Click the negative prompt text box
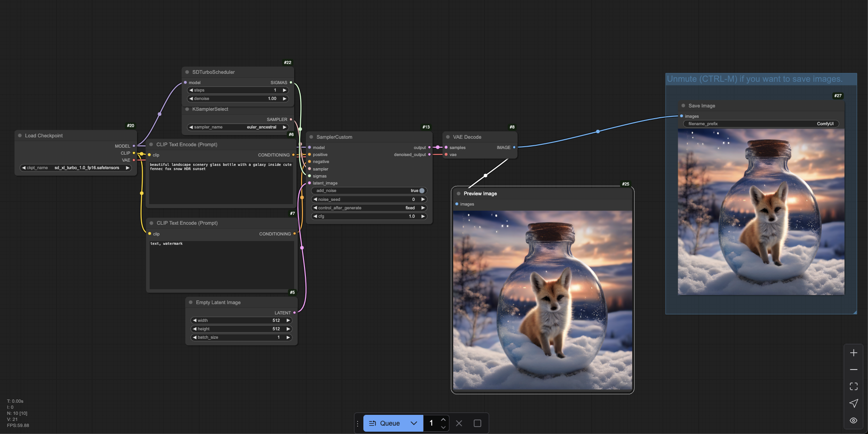Image resolution: width=868 pixels, height=434 pixels. 221,264
